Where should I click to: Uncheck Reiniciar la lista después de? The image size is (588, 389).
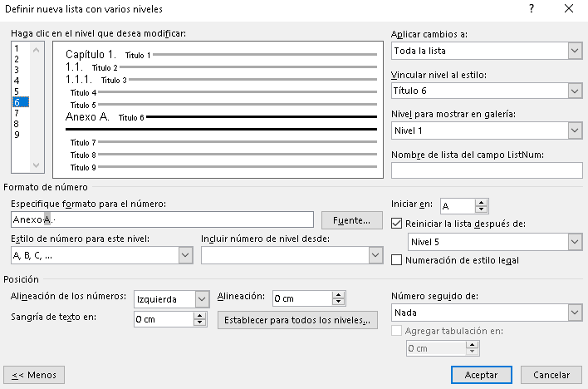click(396, 224)
